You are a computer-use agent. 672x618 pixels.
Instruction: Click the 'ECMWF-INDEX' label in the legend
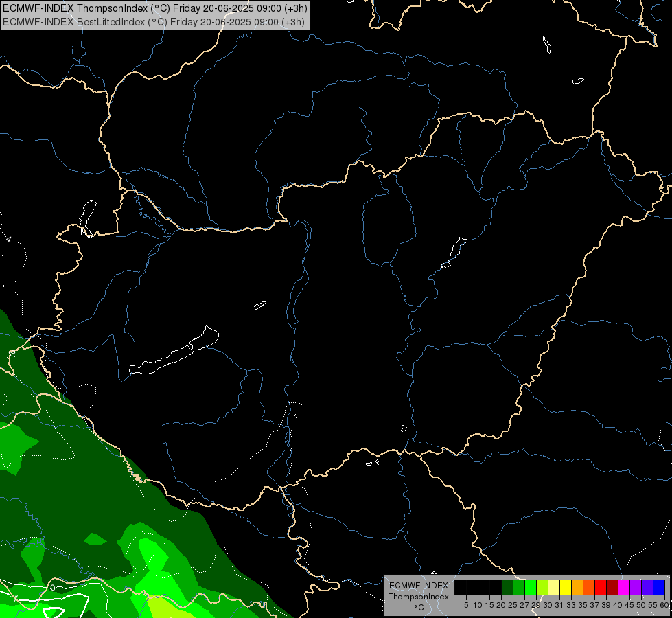click(419, 586)
